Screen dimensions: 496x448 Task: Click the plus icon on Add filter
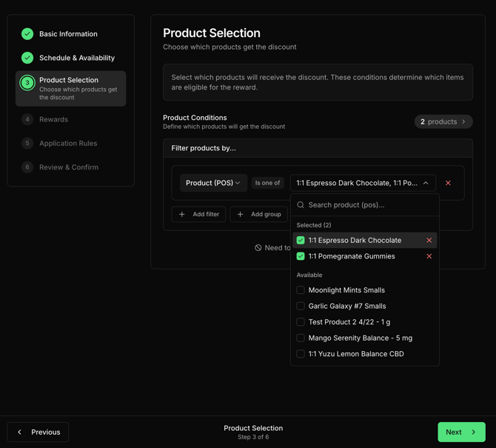[x=182, y=215]
